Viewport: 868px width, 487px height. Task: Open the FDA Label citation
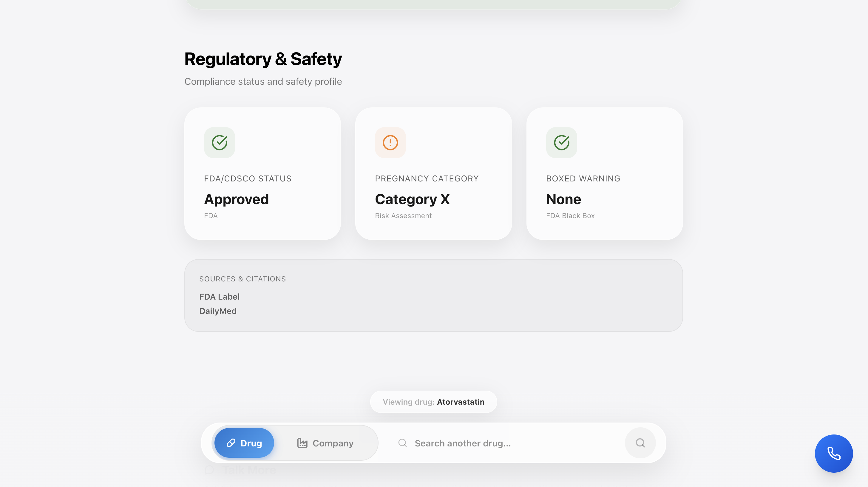point(219,297)
